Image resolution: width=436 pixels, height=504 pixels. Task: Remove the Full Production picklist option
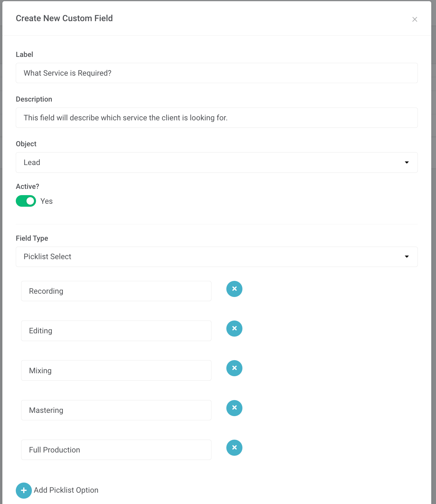pos(234,448)
